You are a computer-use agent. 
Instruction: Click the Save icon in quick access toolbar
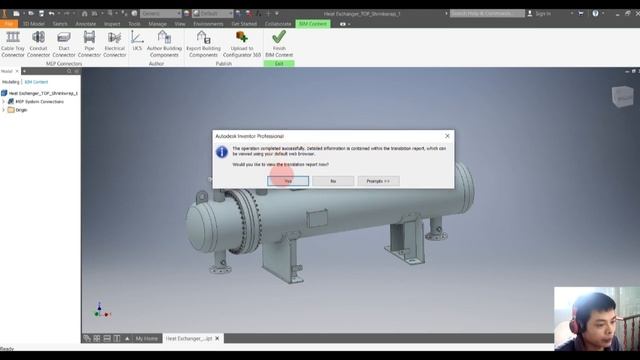point(41,13)
